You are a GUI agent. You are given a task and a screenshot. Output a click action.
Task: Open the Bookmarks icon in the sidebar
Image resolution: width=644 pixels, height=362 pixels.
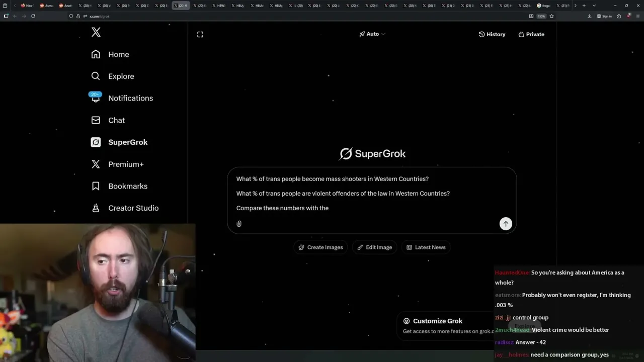pyautogui.click(x=96, y=186)
